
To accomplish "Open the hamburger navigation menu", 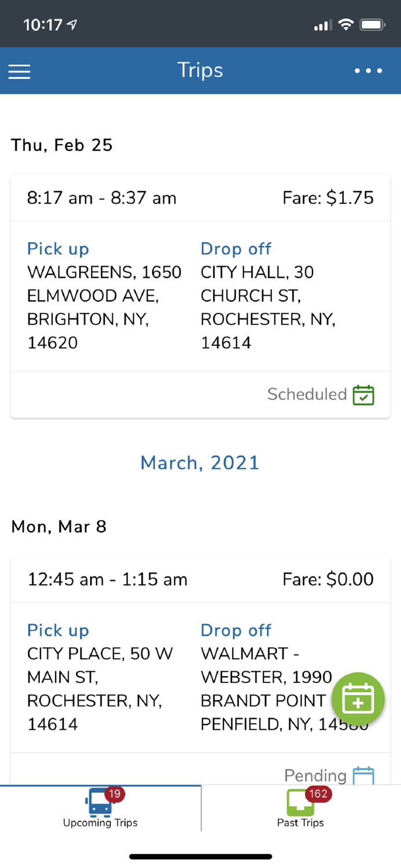I will pyautogui.click(x=19, y=71).
